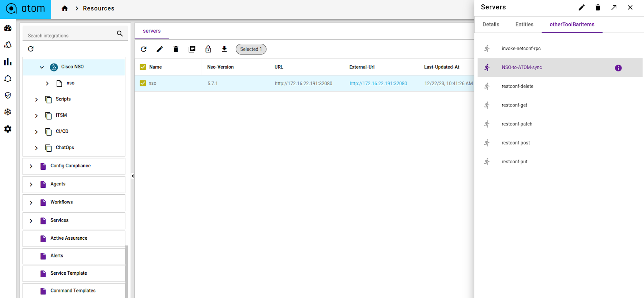Screen dimensions: 644x298
Task: Switch to the Details tab
Action: 491,25
